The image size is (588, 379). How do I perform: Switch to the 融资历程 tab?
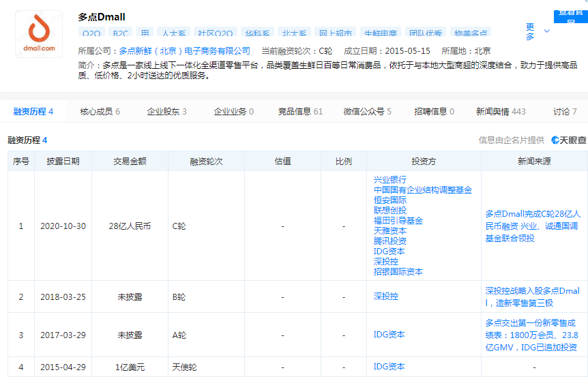(x=33, y=111)
